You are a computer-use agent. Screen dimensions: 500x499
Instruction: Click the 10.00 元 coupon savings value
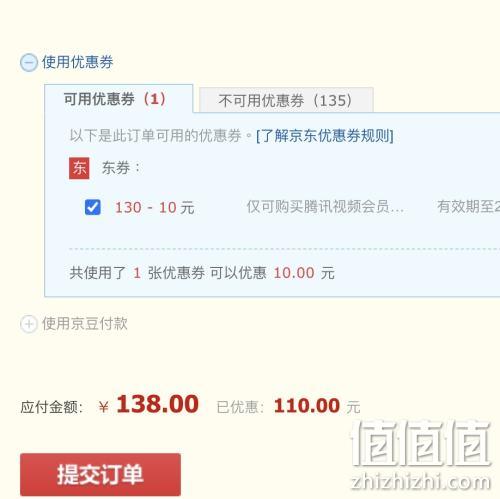(x=304, y=273)
